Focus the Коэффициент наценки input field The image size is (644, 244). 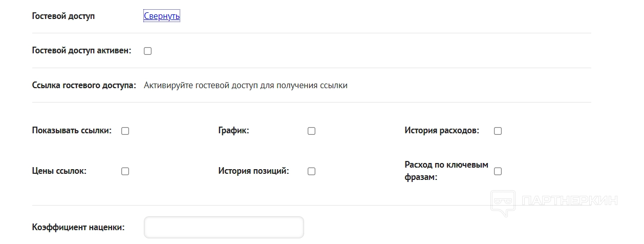(224, 227)
